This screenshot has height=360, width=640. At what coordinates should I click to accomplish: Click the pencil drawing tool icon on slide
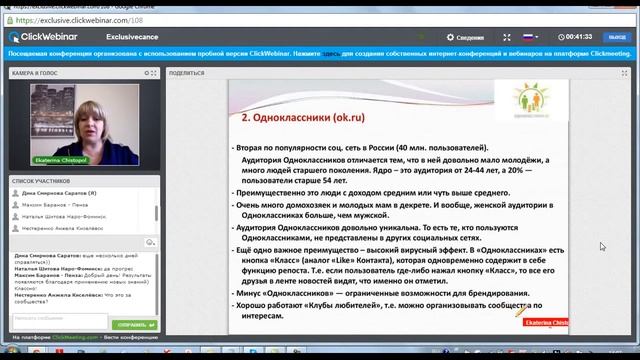pyautogui.click(x=520, y=311)
